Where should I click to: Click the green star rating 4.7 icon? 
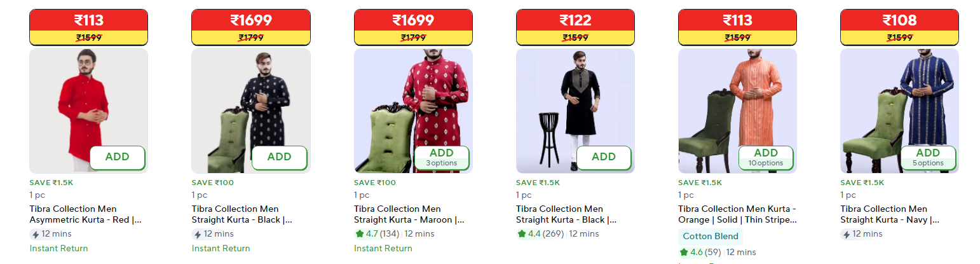[x=360, y=233]
